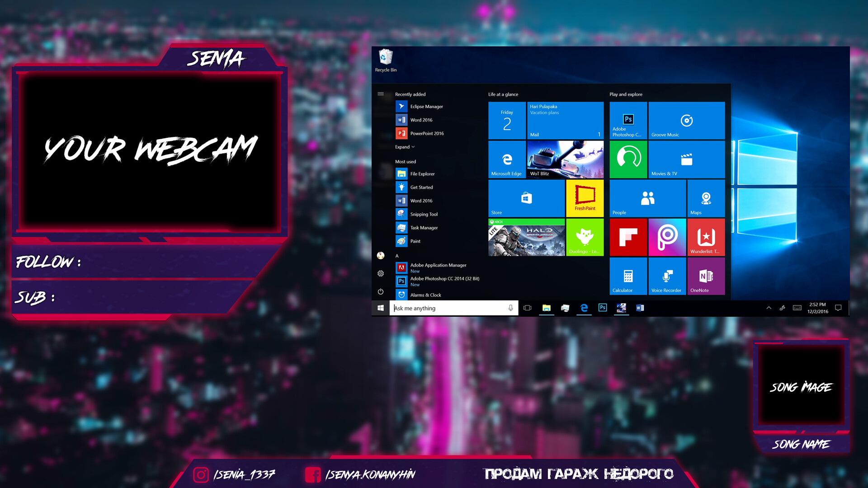Expand the Start menu navigation pane
The height and width of the screenshot is (488, 868).
click(381, 94)
